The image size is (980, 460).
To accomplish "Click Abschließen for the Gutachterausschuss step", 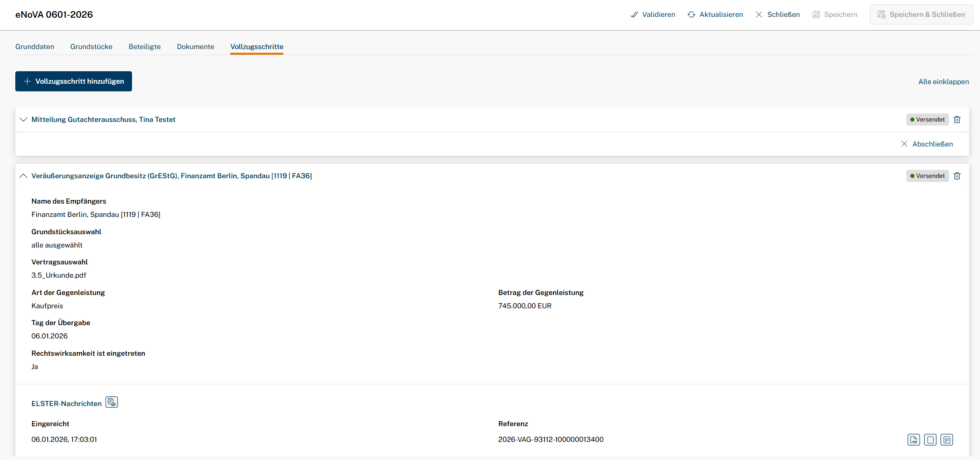I will coord(927,144).
